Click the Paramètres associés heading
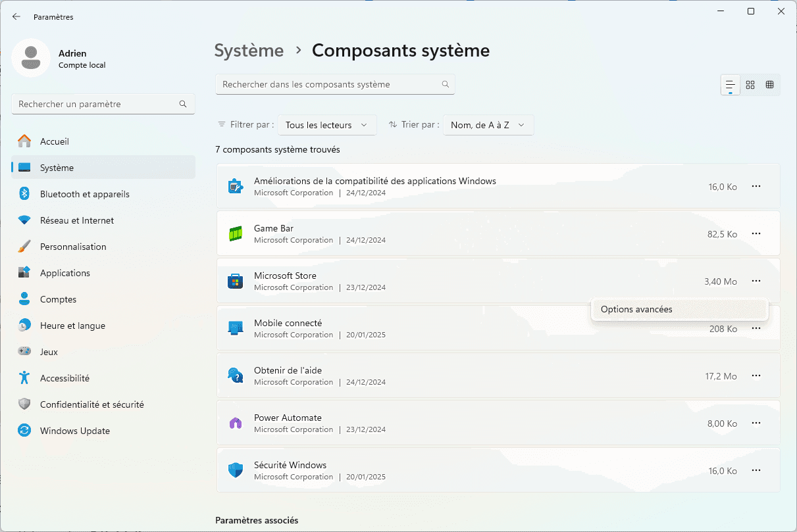This screenshot has width=797, height=532. pos(257,520)
